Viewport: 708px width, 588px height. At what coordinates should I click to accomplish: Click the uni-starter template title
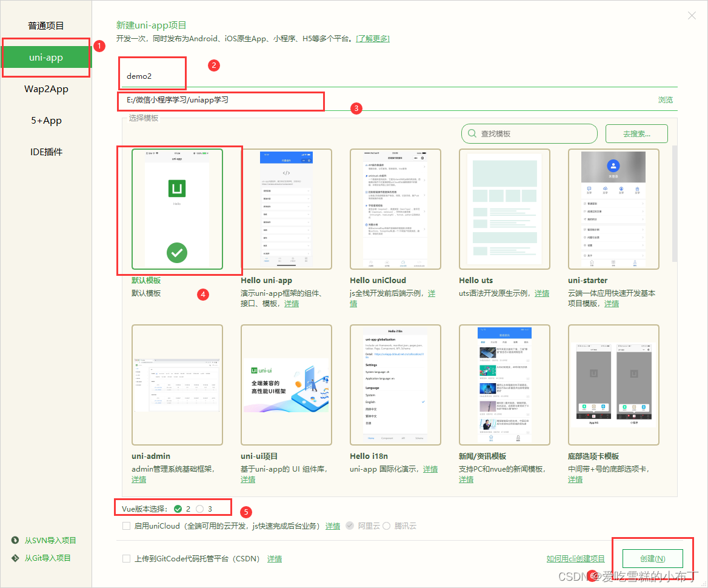588,281
